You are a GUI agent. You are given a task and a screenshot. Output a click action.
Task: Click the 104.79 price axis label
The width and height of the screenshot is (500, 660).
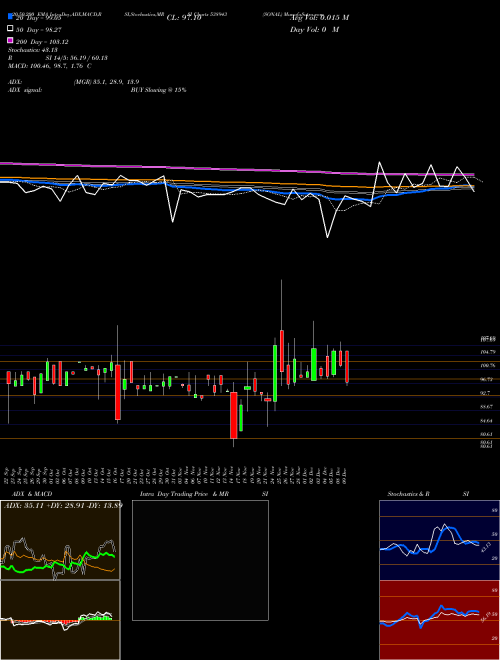click(486, 351)
